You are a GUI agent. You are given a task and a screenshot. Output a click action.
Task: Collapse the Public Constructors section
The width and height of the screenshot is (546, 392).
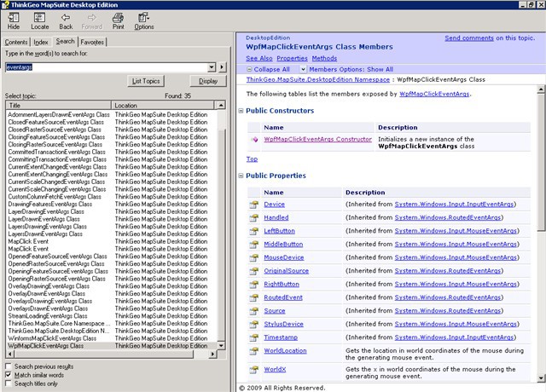click(241, 111)
